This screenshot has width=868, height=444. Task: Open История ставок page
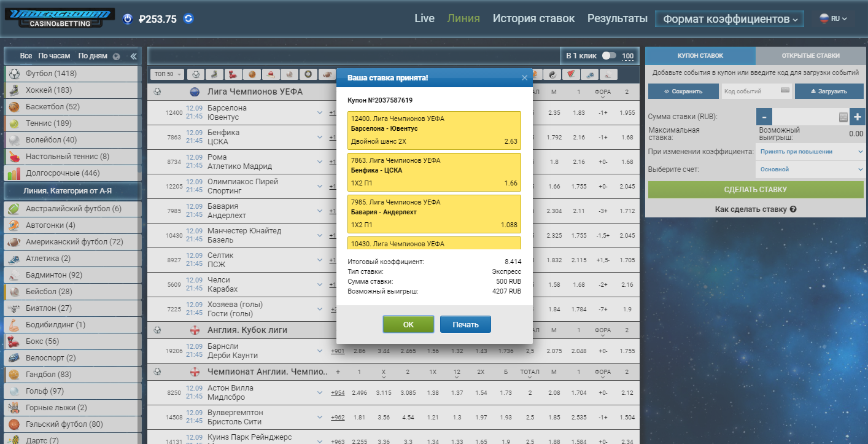(x=533, y=18)
